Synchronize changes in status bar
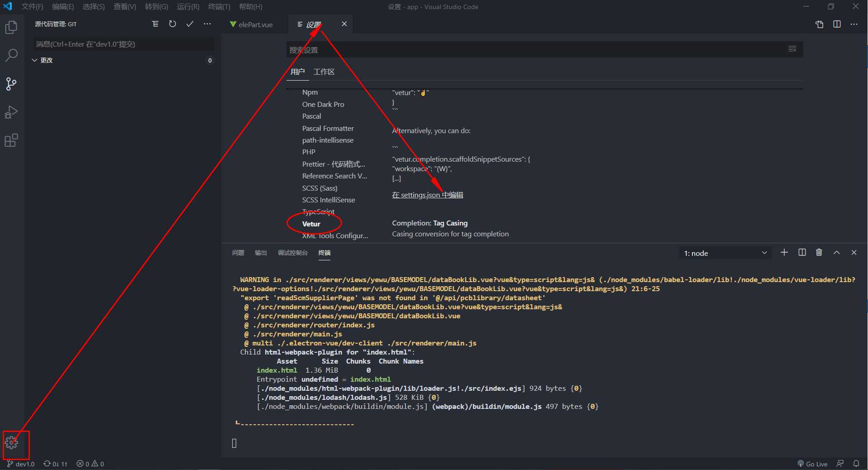Image resolution: width=868 pixels, height=470 pixels. pos(55,464)
